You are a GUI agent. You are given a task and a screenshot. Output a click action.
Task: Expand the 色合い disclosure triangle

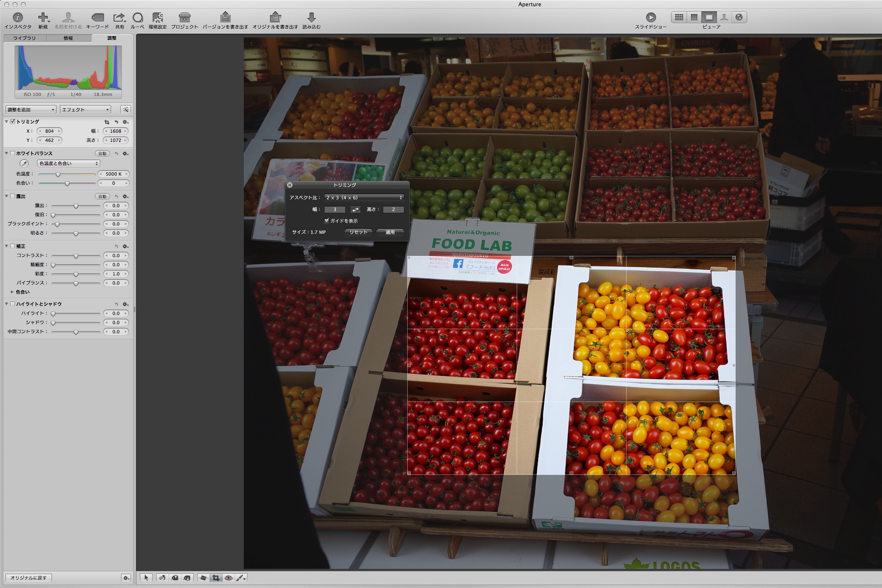click(x=12, y=292)
